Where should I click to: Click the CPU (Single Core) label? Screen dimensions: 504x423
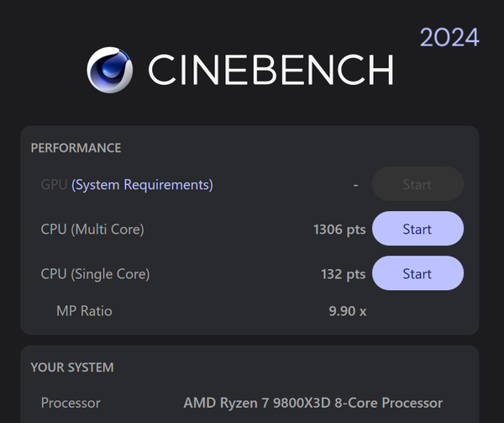click(95, 273)
